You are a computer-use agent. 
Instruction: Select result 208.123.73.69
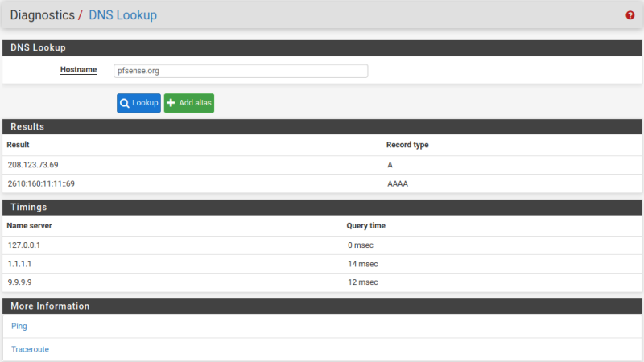point(33,165)
